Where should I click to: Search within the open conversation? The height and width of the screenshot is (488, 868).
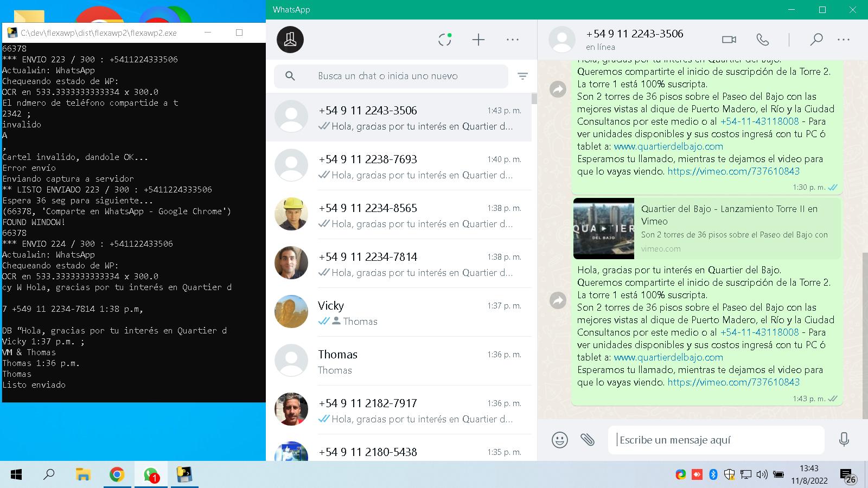[816, 40]
